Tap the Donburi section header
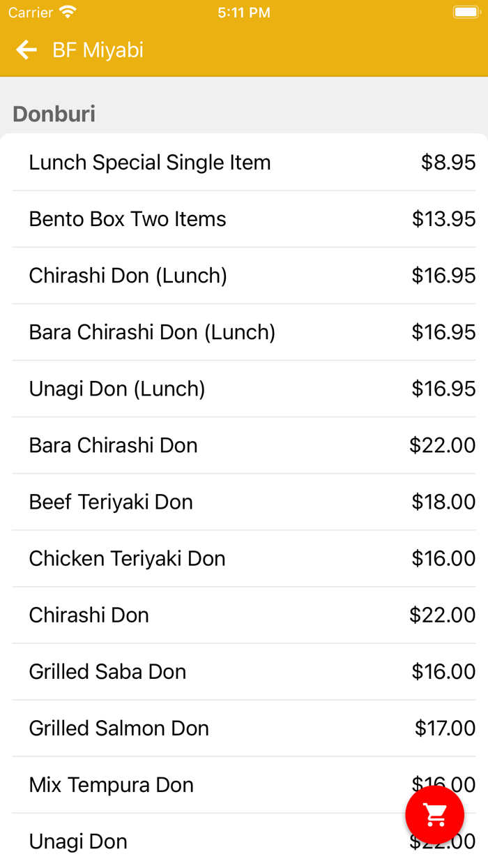This screenshot has height=868, width=488. point(54,114)
